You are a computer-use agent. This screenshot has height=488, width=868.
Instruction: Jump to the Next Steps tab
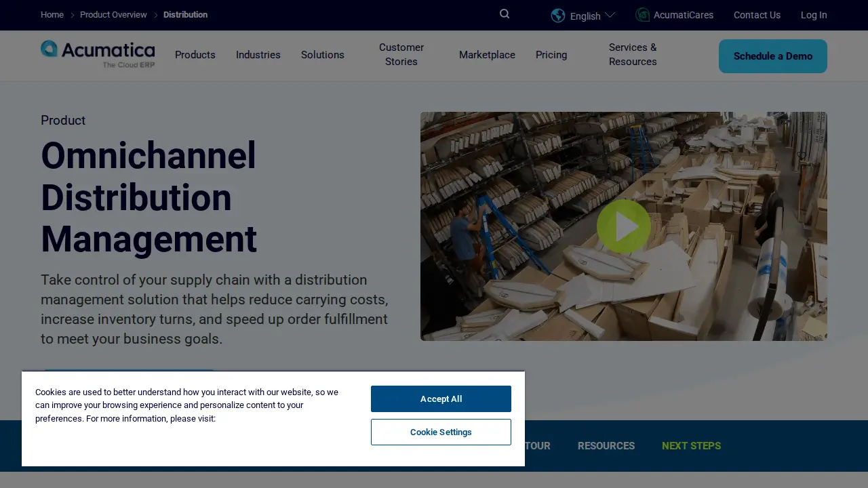[691, 446]
